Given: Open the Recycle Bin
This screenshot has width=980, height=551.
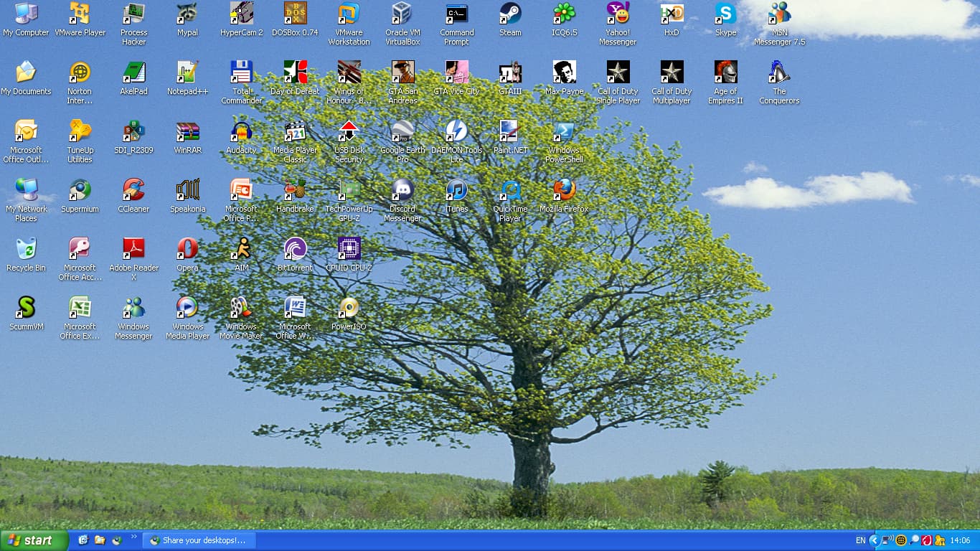Looking at the screenshot, I should (26, 249).
